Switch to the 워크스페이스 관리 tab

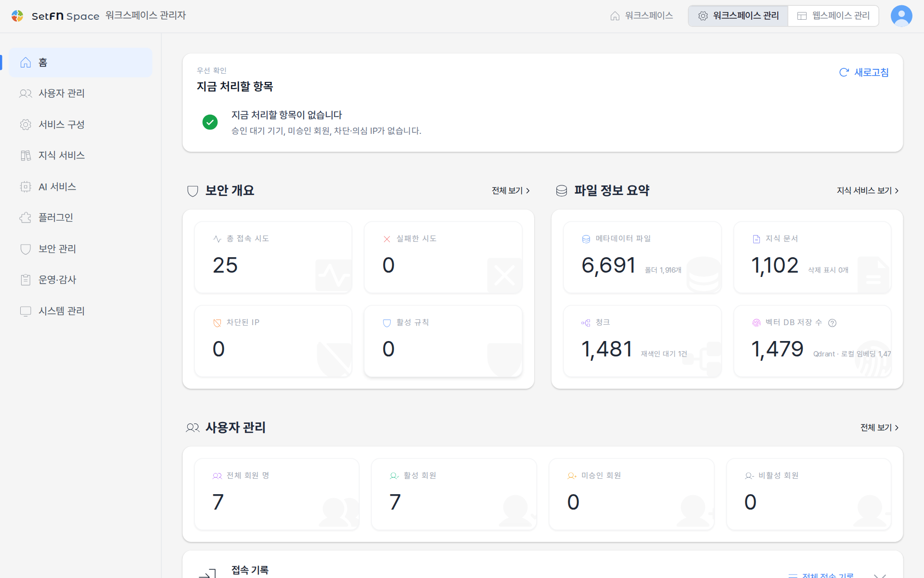tap(738, 16)
